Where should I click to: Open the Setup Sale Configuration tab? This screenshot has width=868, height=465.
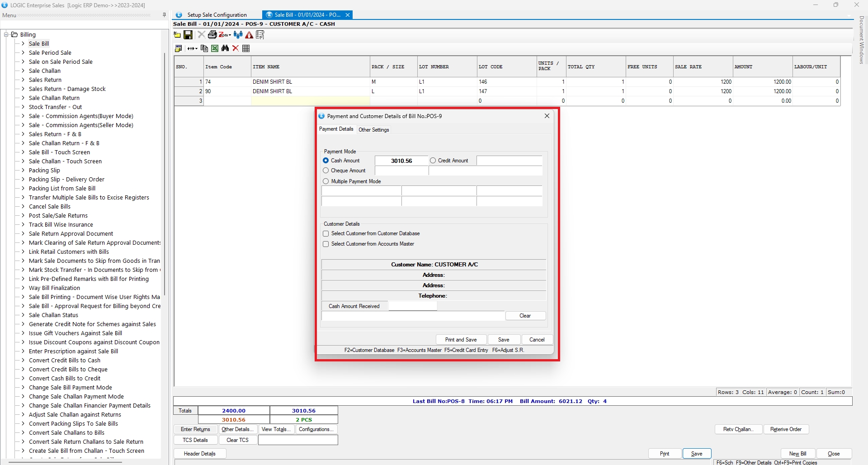217,15
